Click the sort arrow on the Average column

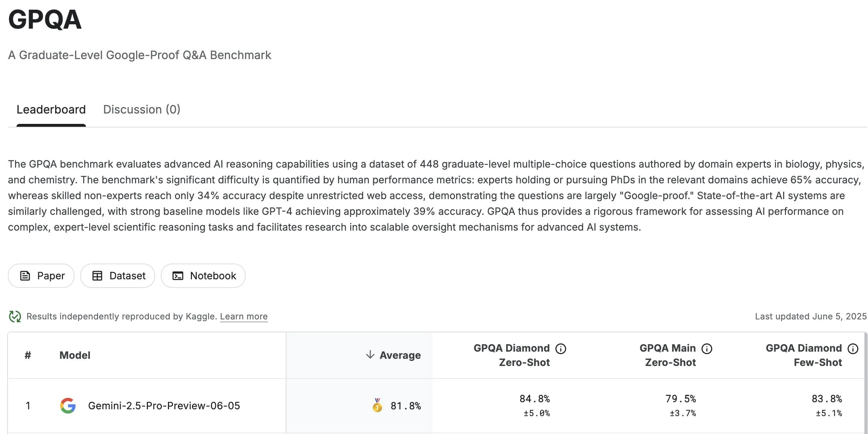coord(369,355)
